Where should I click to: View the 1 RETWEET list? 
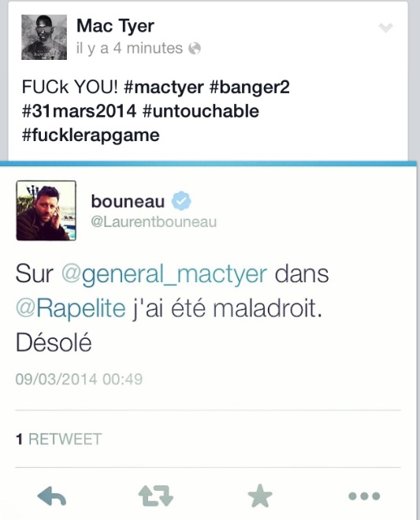tap(58, 439)
